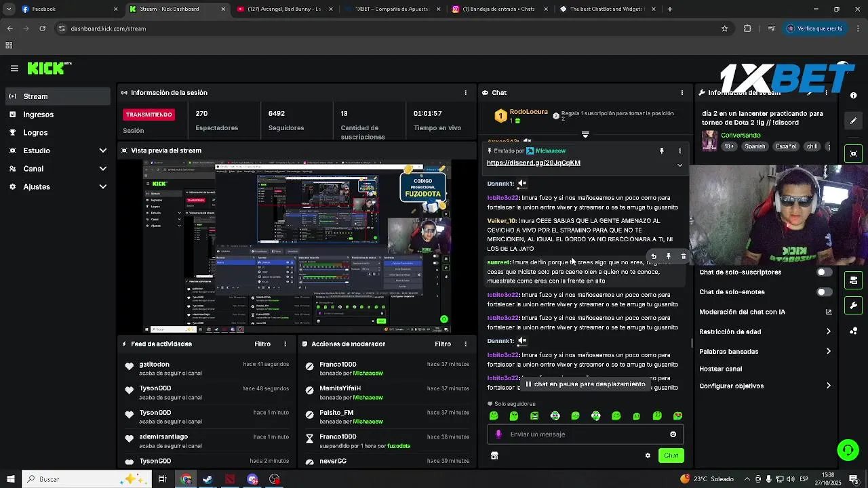The height and width of the screenshot is (488, 868).
Task: Toggle Chat de solo-emotes switch
Action: (824, 292)
